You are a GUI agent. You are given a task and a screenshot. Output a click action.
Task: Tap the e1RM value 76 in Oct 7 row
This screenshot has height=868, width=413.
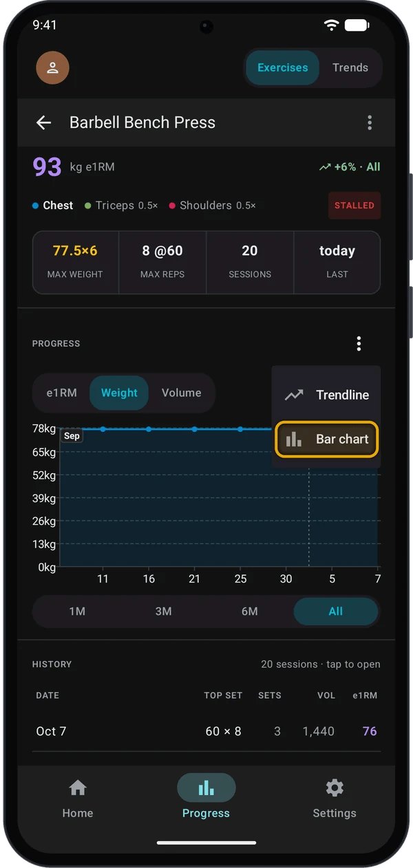(x=370, y=731)
